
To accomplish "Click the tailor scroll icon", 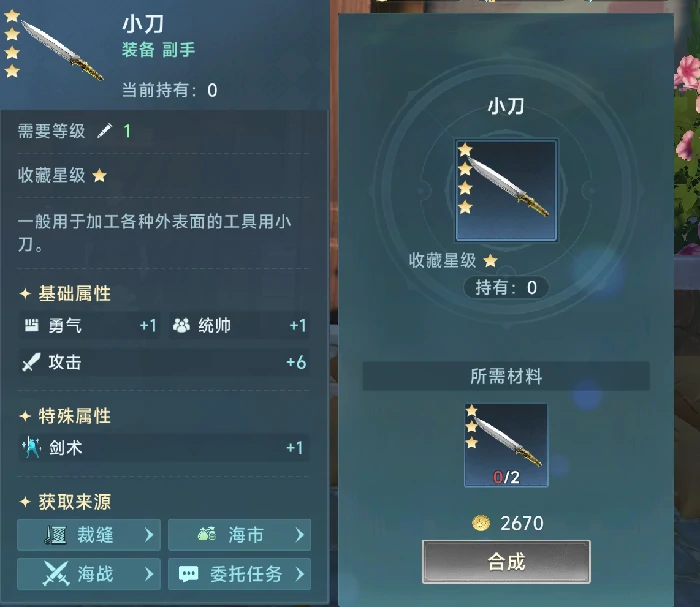I will click(56, 535).
